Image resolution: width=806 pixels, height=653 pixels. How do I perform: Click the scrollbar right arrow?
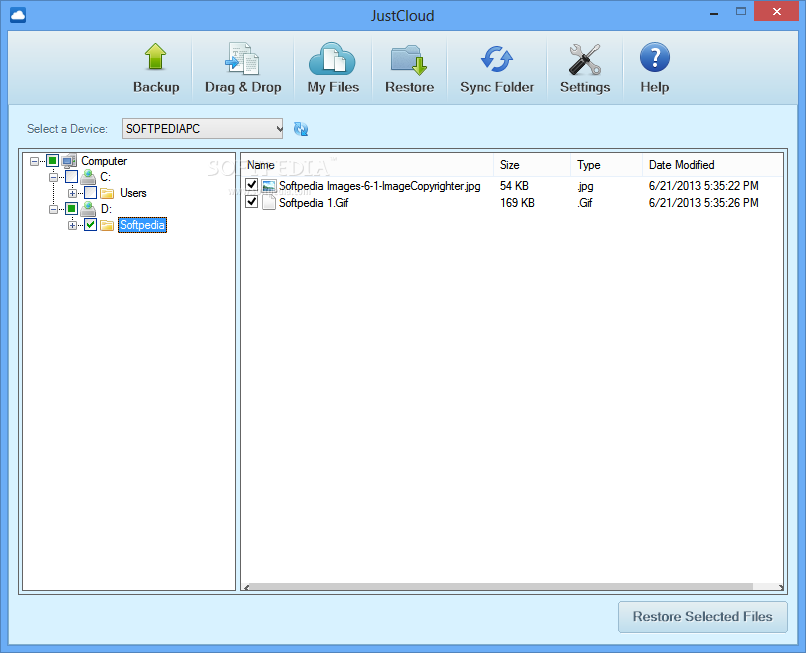[x=780, y=587]
